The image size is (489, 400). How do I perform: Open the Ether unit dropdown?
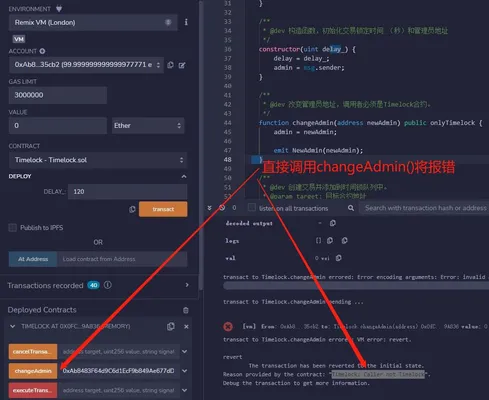tap(148, 126)
